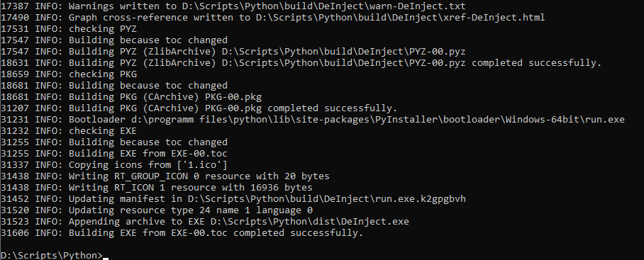
Task: Click the first 'Building because toc changed' line
Action: click(x=114, y=40)
